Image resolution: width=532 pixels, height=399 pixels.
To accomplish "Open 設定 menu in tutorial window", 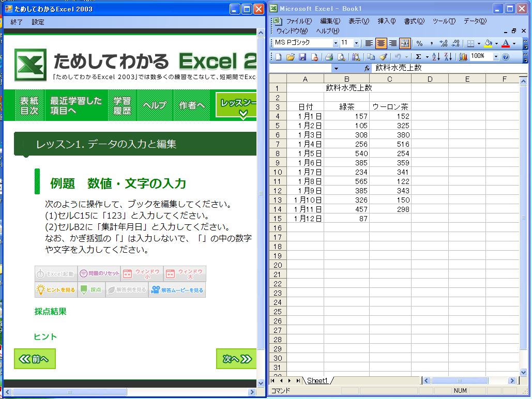I will tap(38, 22).
